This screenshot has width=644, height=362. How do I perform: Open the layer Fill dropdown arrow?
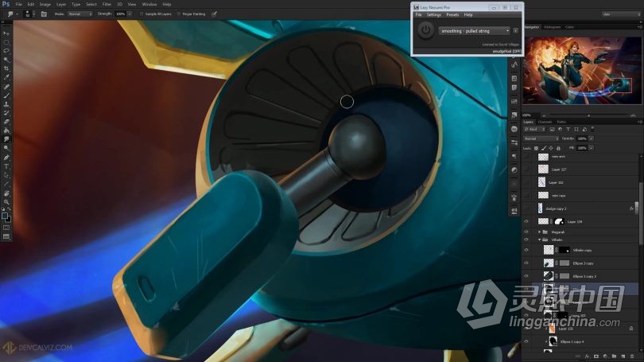[592, 148]
